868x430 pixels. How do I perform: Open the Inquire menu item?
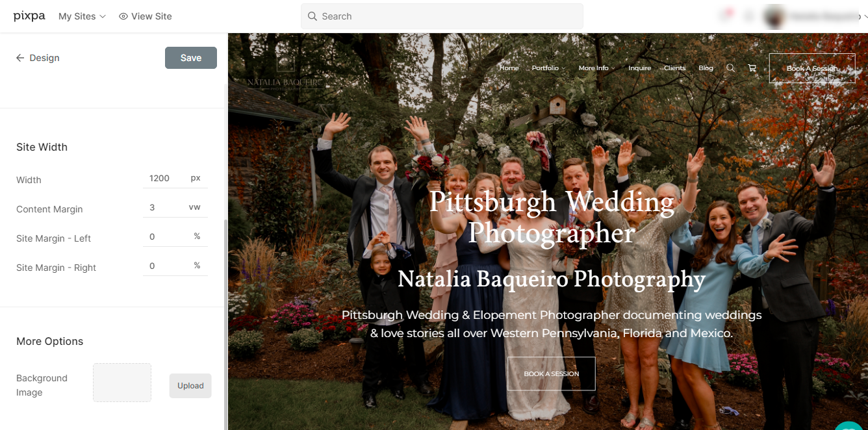click(639, 68)
